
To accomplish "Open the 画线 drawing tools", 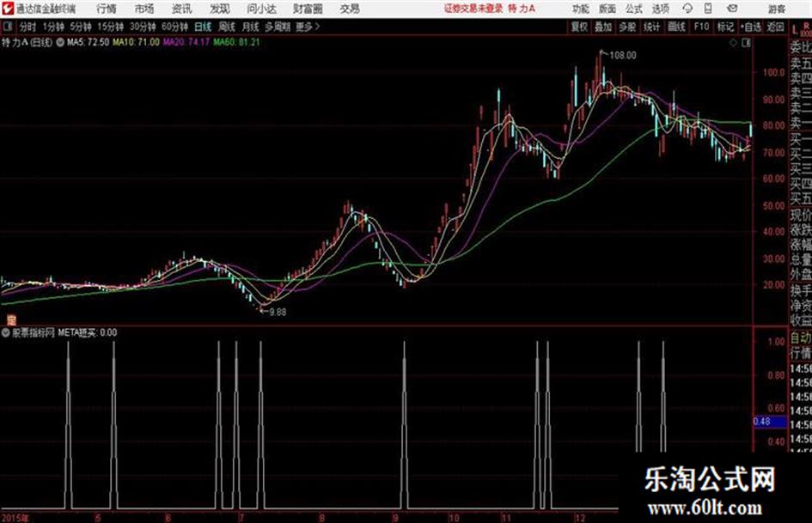I will click(x=676, y=27).
